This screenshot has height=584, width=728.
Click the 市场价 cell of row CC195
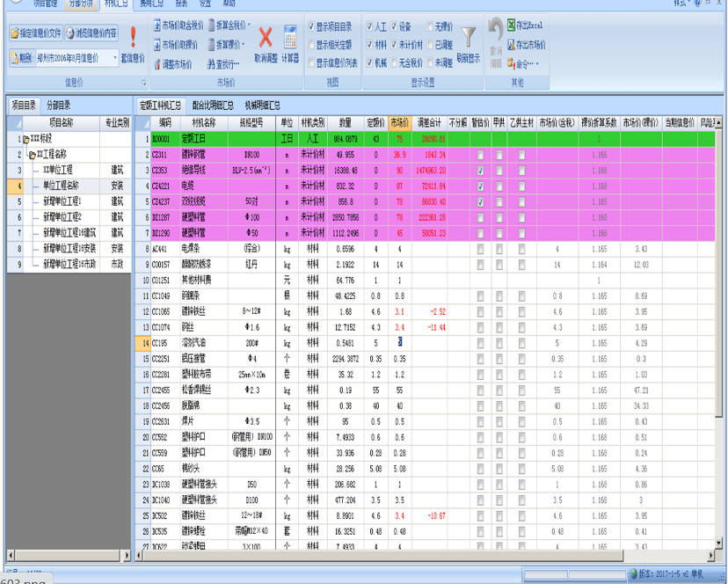point(400,343)
